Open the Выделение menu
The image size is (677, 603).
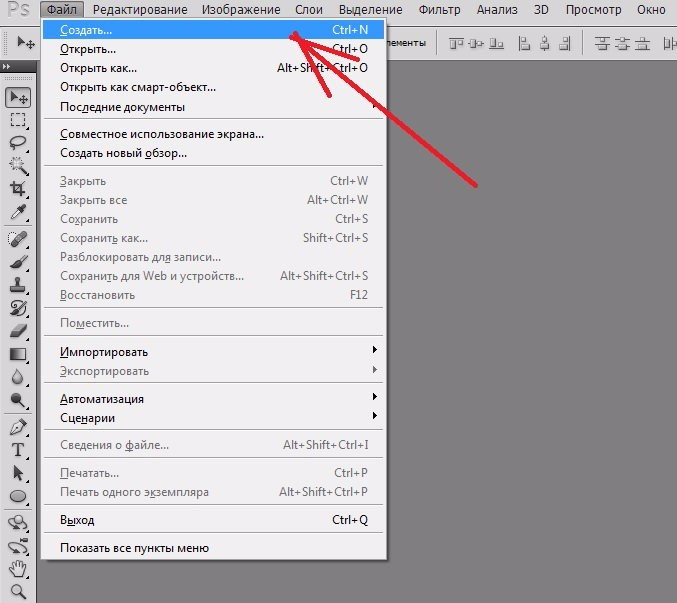click(370, 9)
